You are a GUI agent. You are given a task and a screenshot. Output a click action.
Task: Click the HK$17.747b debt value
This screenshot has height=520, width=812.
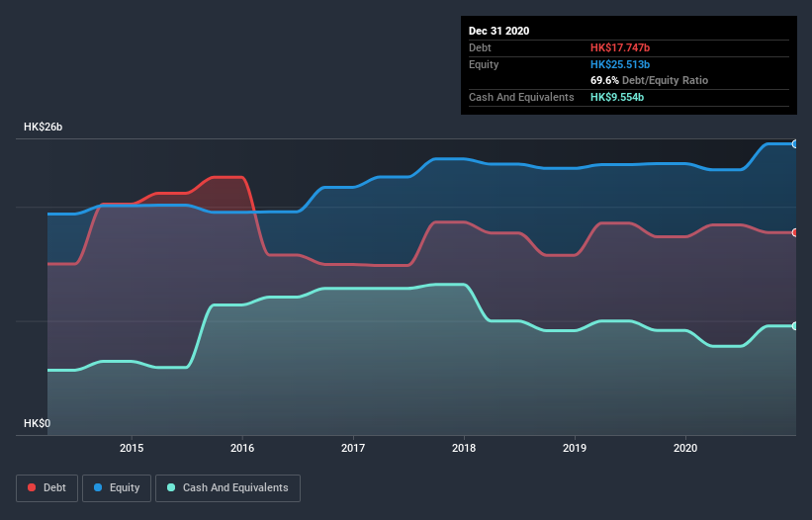(620, 48)
